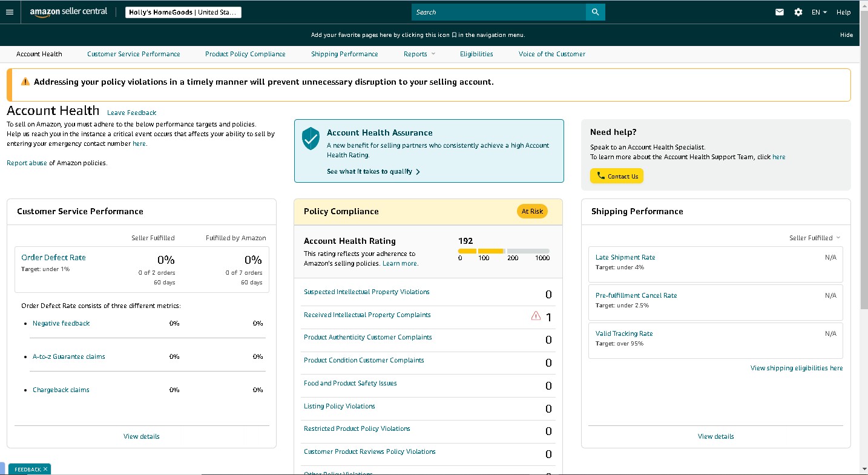Click the Account Health Rating progress bar
868x475 pixels.
point(504,251)
